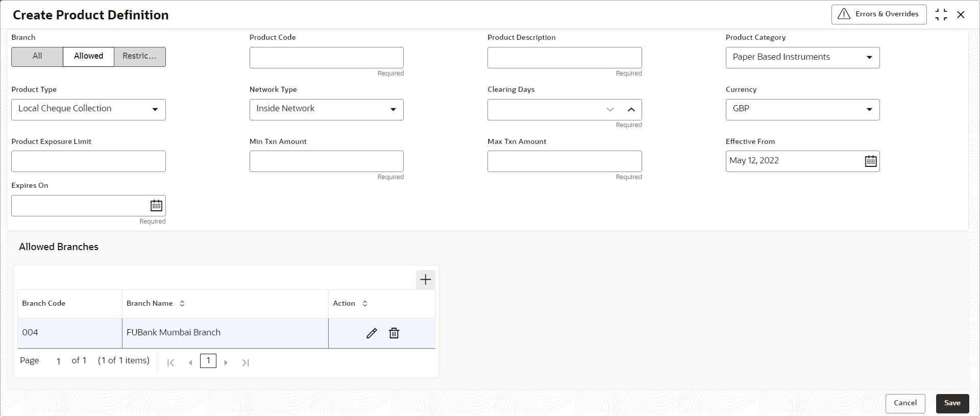Go to last page of branches

[246, 362]
